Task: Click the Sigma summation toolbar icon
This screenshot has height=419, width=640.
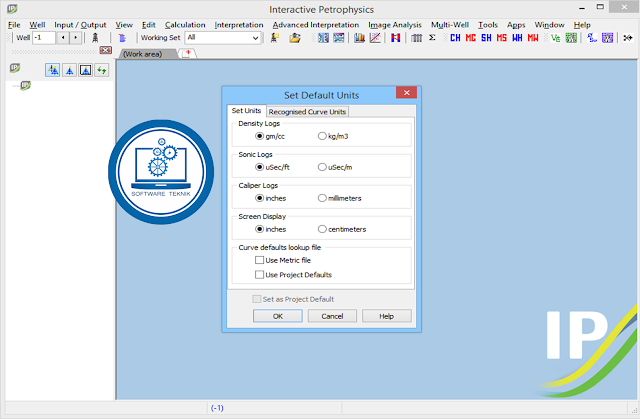Action: [x=432, y=38]
